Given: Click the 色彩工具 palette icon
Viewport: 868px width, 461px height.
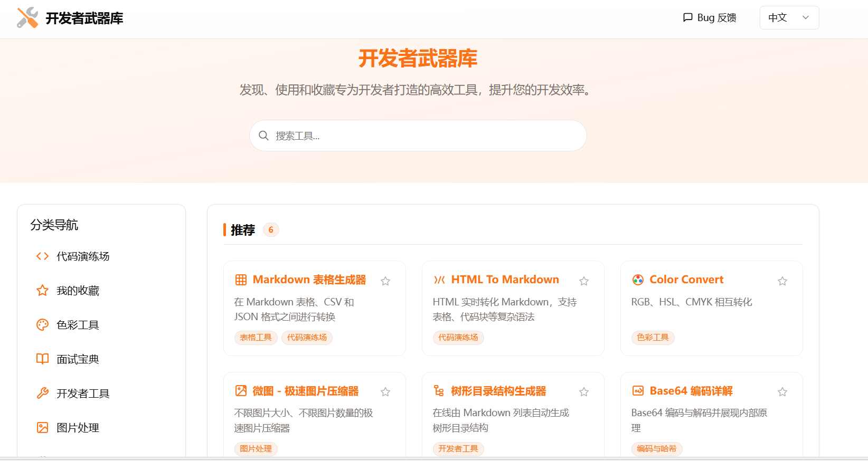Looking at the screenshot, I should [43, 325].
